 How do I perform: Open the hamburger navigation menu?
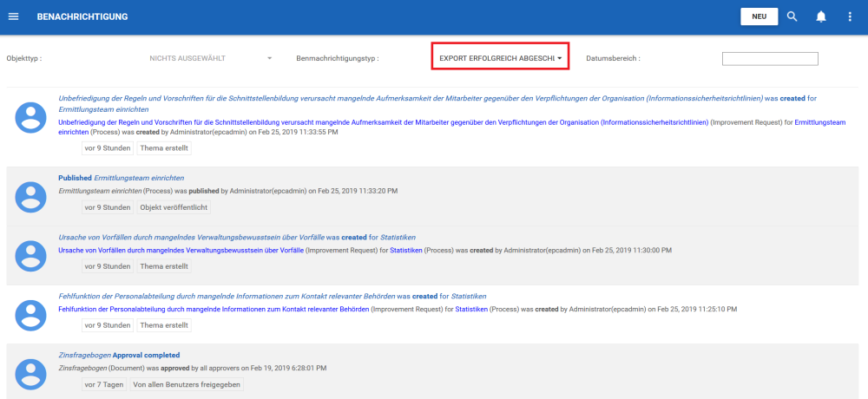[14, 16]
